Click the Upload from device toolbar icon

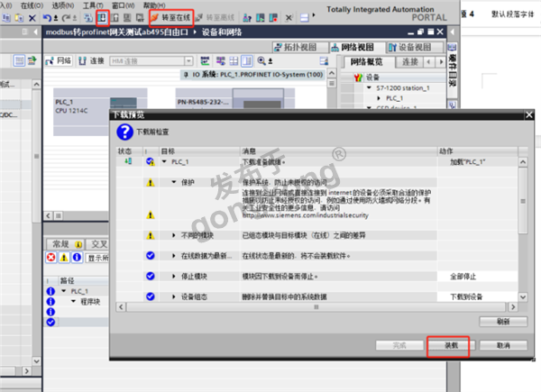[115, 18]
